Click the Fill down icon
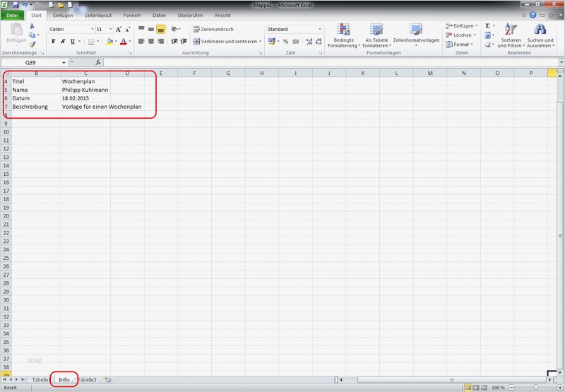This screenshot has width=565, height=392. 487,35
